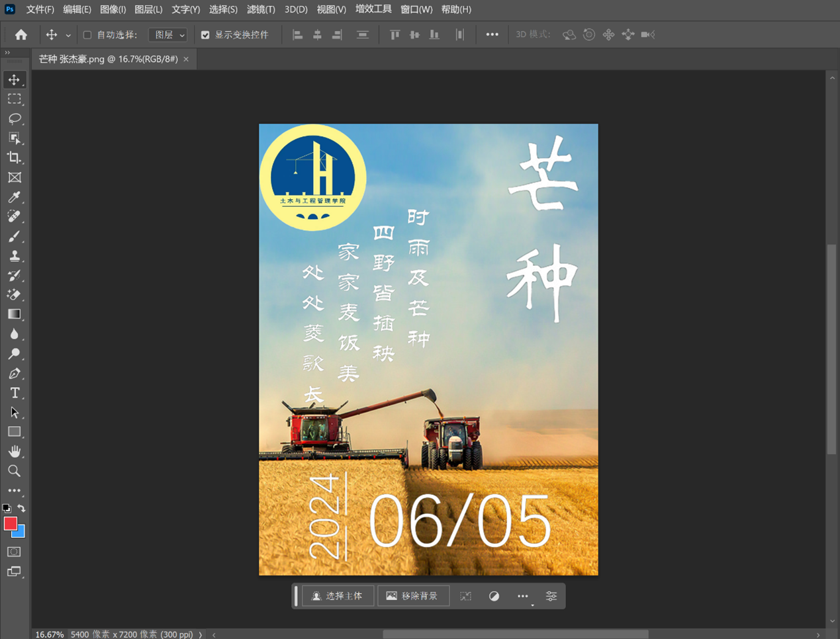840x639 pixels.
Task: Choose the Clone Stamp tool
Action: [14, 256]
